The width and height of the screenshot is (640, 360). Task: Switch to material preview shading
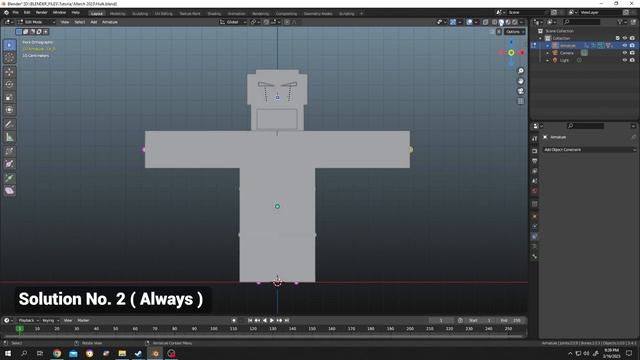tap(508, 22)
